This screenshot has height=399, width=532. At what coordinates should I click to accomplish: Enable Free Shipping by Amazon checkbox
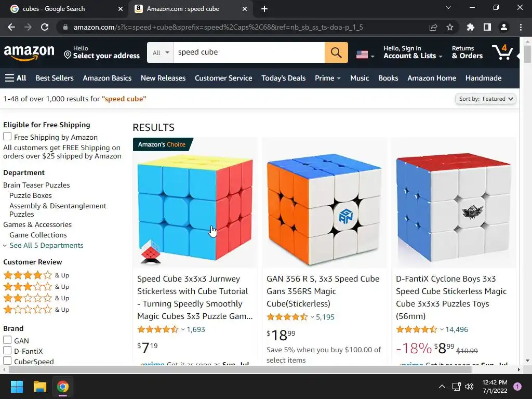(7, 137)
